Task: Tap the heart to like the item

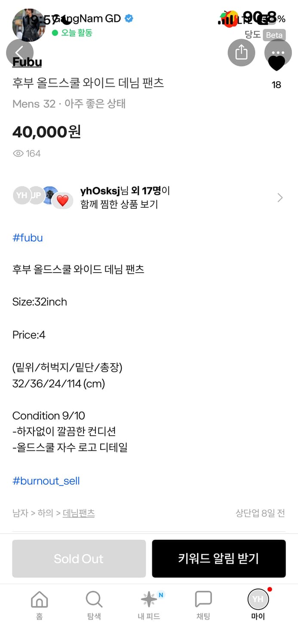Action: pos(277,62)
